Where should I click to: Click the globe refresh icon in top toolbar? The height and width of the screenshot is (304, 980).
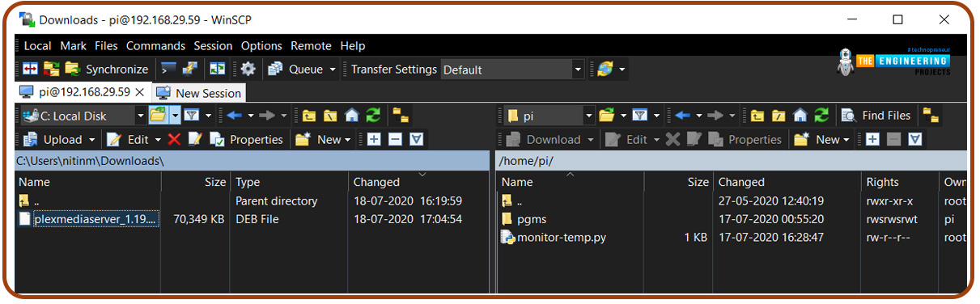(605, 70)
